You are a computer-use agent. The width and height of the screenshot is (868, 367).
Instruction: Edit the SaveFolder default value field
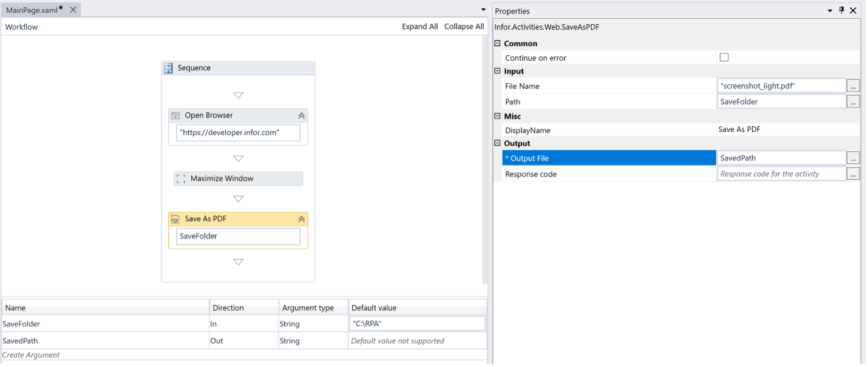click(x=418, y=324)
